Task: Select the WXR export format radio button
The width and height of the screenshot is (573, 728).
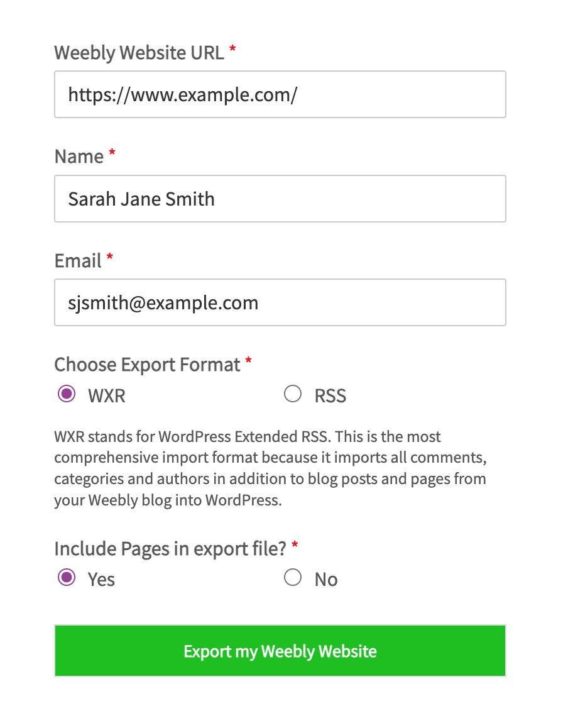Action: [x=66, y=394]
